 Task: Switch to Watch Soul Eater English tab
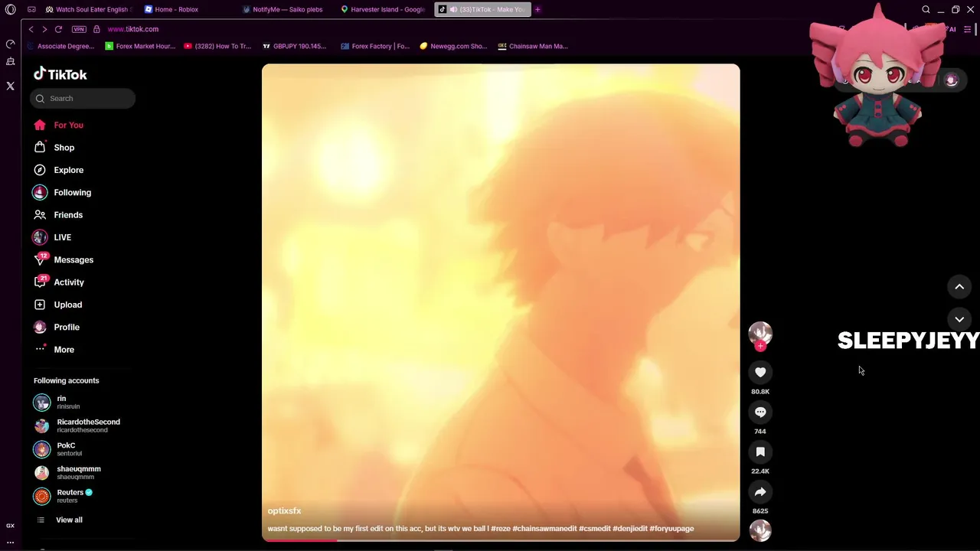tap(90, 9)
